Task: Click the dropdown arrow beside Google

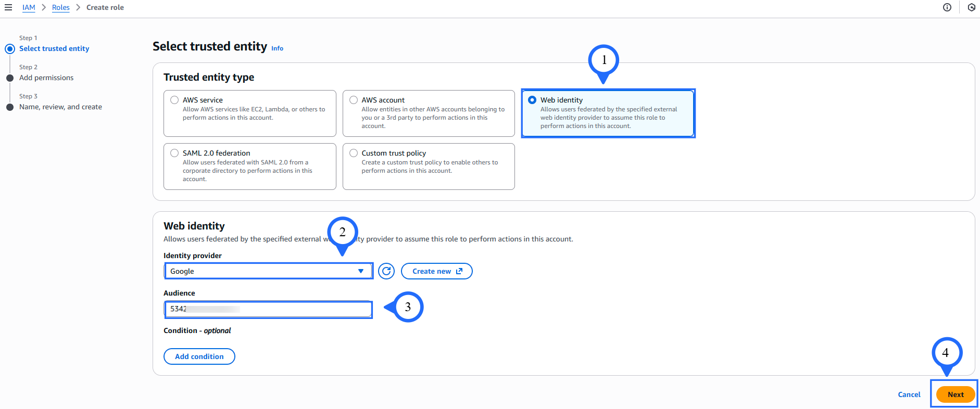Action: pos(361,271)
